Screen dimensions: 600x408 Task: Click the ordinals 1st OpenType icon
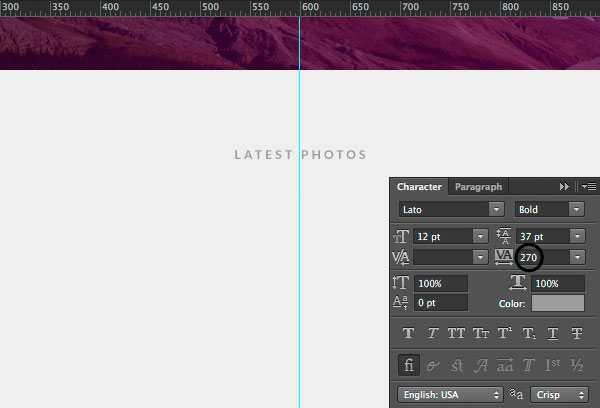[552, 365]
